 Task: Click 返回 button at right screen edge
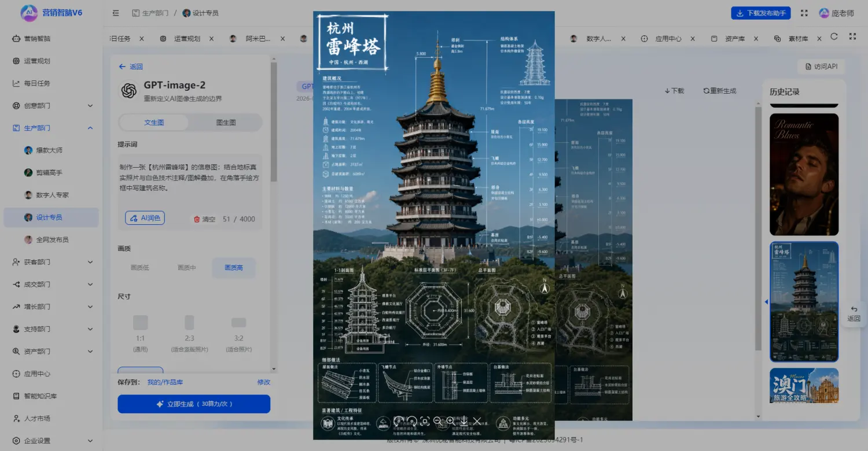click(x=854, y=313)
